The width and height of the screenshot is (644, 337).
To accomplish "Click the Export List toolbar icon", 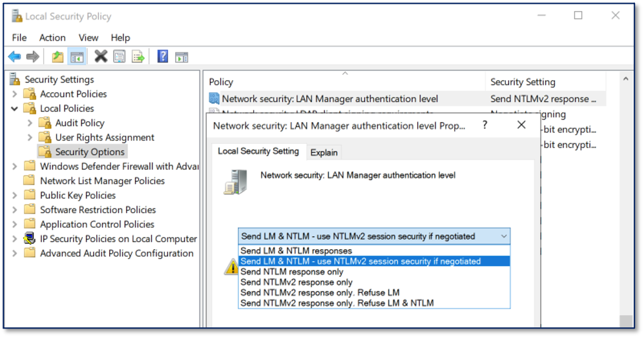I will [138, 57].
